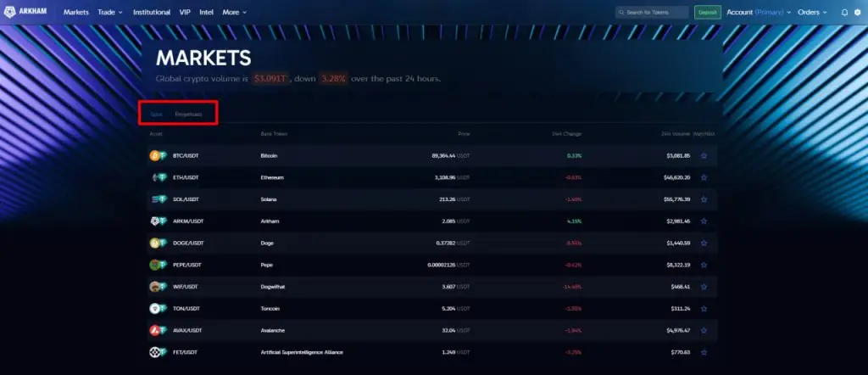Expand the More dropdown menu
This screenshot has width=868, height=375.
pyautogui.click(x=234, y=12)
